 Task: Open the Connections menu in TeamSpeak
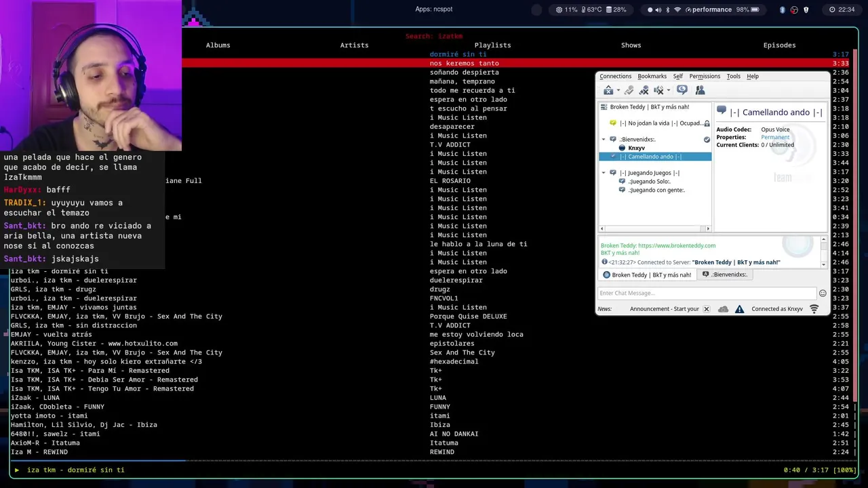coord(615,77)
